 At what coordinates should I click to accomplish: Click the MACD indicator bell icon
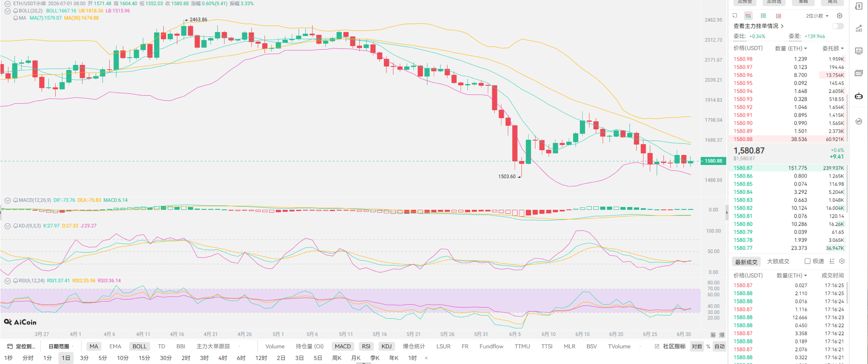pos(16,200)
